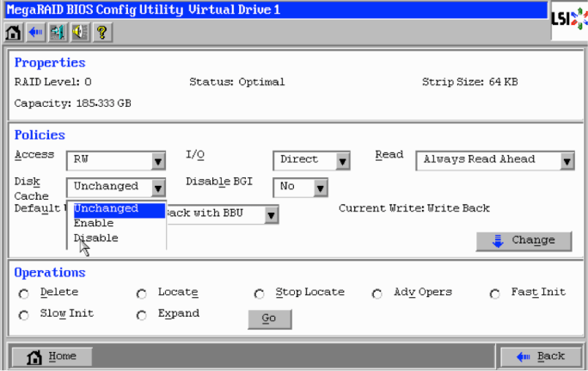Select the Delete operation radio button
This screenshot has height=371, width=588.
(x=24, y=294)
